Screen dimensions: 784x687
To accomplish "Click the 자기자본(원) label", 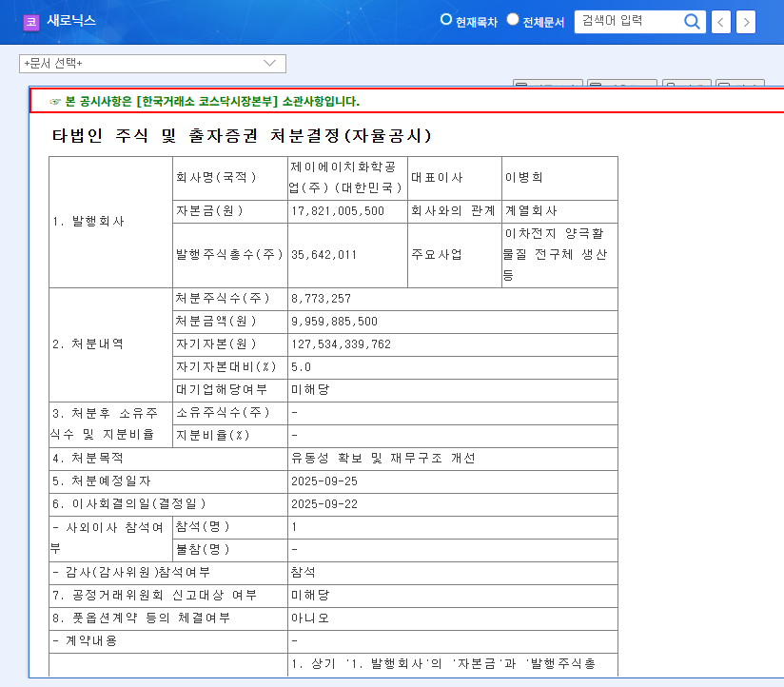I will (216, 344).
